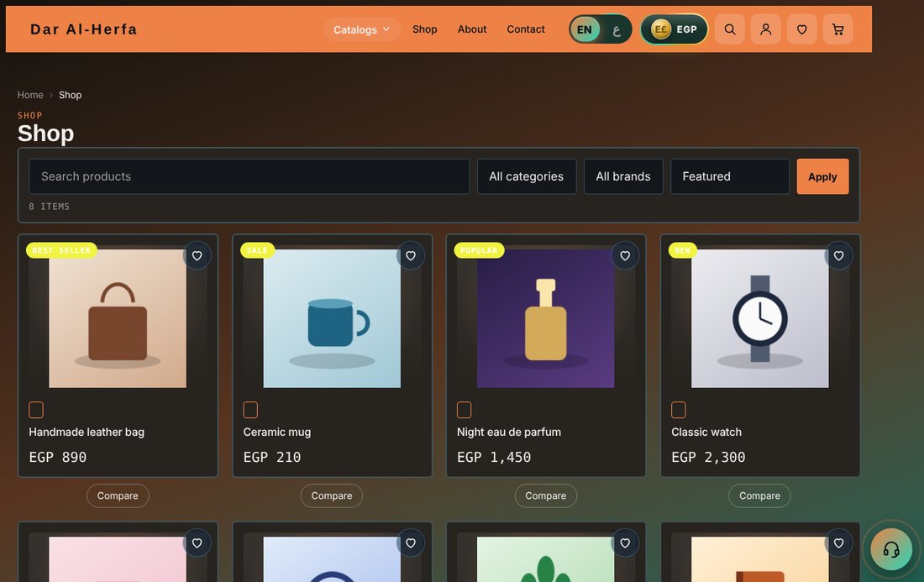Open the Featured sort dropdown
Image resolution: width=924 pixels, height=582 pixels.
point(729,176)
